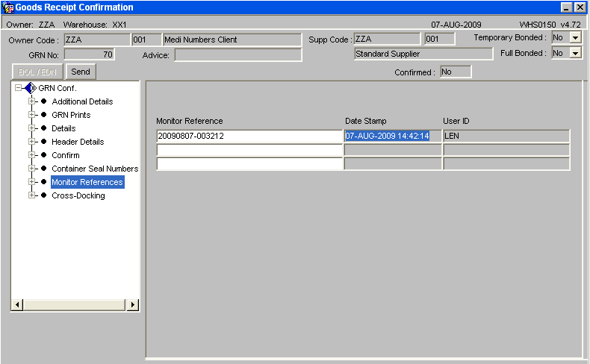The width and height of the screenshot is (590, 364).
Task: Click the blue diamond GRN Conf. node icon
Action: coord(31,88)
